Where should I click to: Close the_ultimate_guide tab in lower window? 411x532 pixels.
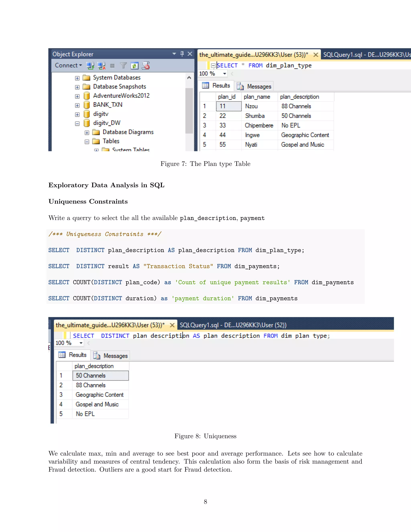click(172, 325)
